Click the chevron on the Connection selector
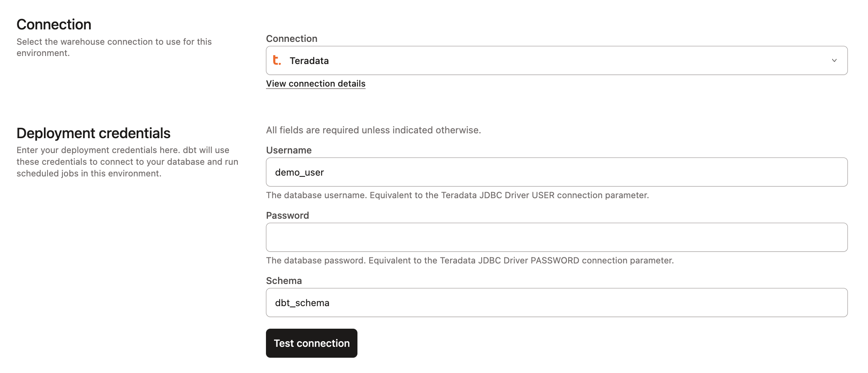 [x=835, y=61]
